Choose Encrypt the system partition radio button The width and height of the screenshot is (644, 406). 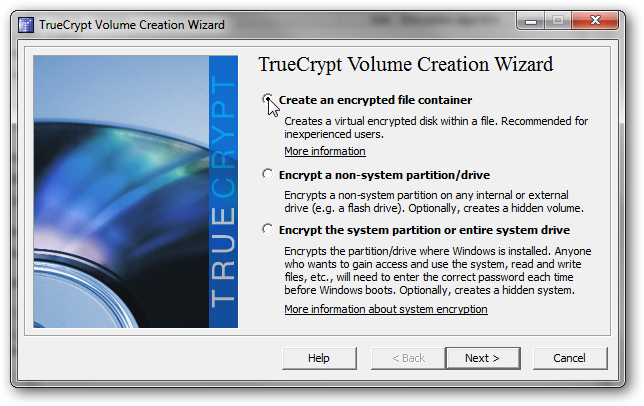[x=268, y=229]
